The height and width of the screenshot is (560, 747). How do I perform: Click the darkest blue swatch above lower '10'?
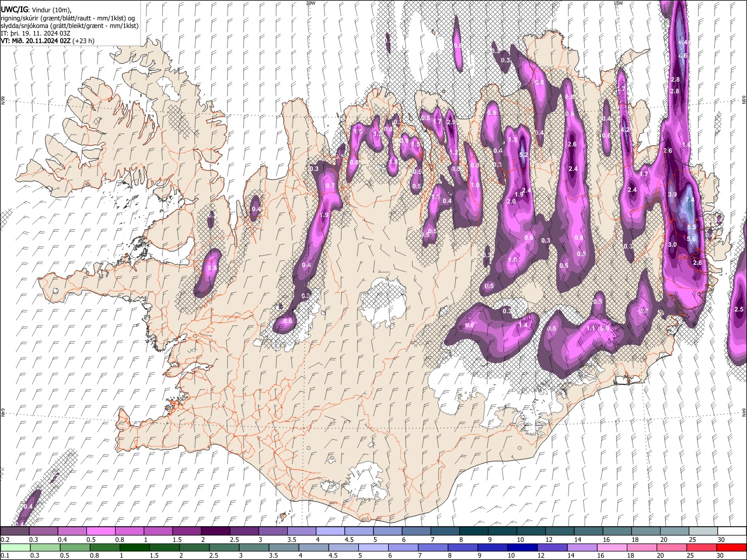[521, 547]
